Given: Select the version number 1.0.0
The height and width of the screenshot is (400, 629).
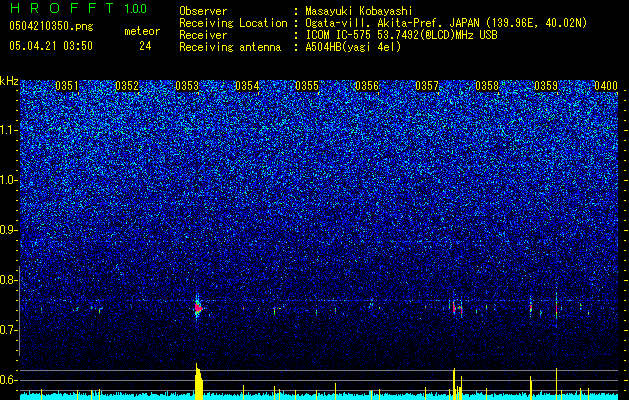Looking at the screenshot, I should 136,8.
